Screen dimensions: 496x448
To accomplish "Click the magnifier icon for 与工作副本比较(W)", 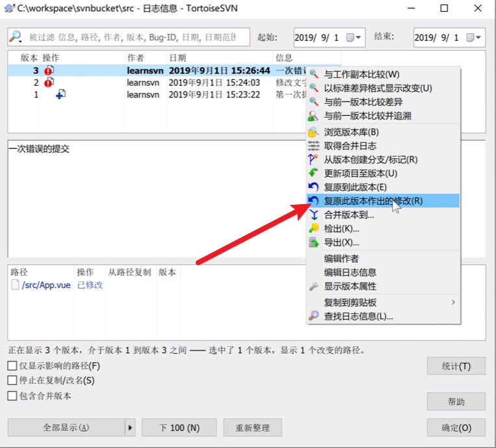I will (313, 74).
